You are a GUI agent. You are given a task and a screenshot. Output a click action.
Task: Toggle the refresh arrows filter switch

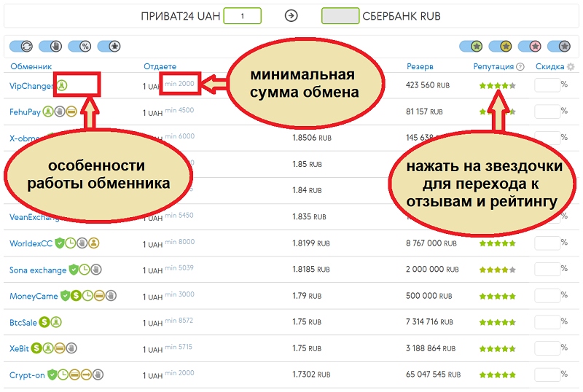21,46
